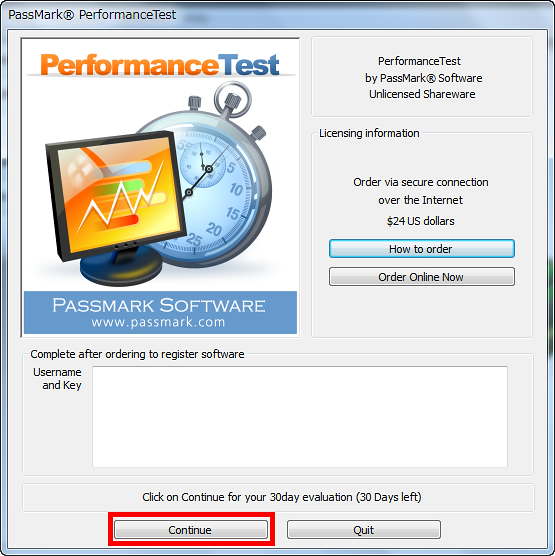Click the Continue button
555x556 pixels.
tap(191, 529)
